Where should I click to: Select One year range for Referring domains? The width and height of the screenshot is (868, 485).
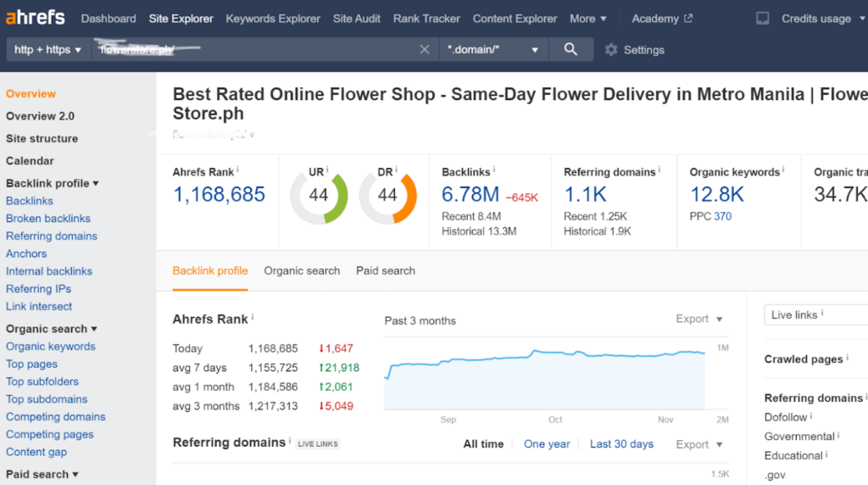coord(547,444)
